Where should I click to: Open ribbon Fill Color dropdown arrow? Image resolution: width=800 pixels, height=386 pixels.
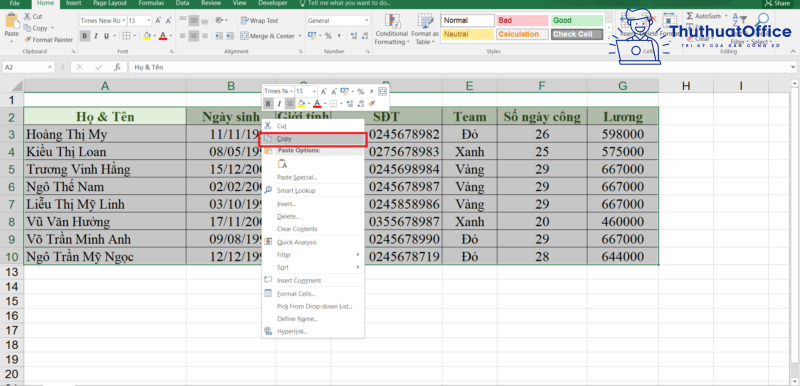click(154, 36)
